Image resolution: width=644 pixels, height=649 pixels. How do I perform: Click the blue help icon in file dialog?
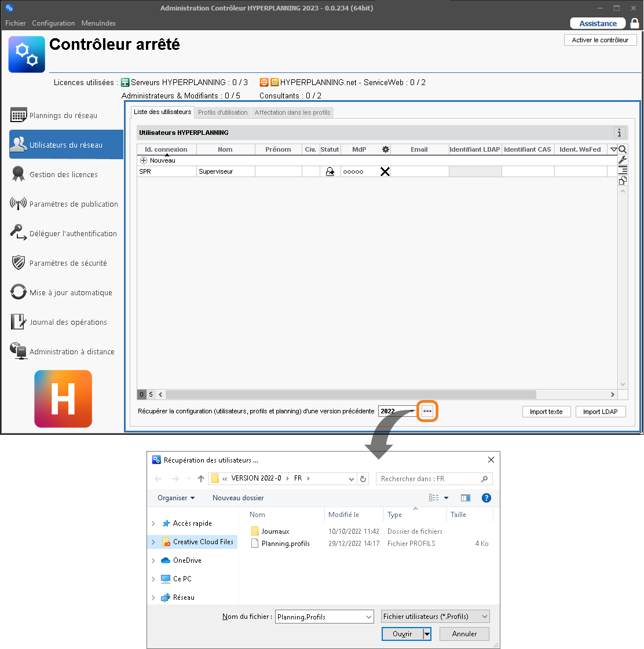click(486, 498)
